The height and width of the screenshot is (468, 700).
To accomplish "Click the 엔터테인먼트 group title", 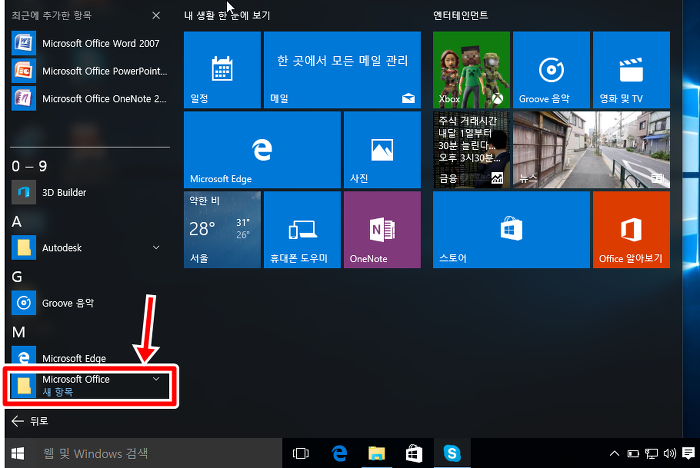I will pyautogui.click(x=461, y=15).
